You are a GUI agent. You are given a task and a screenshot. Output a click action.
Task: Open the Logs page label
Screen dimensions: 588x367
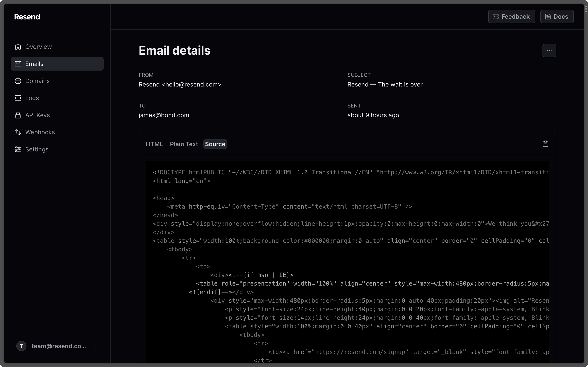[32, 98]
